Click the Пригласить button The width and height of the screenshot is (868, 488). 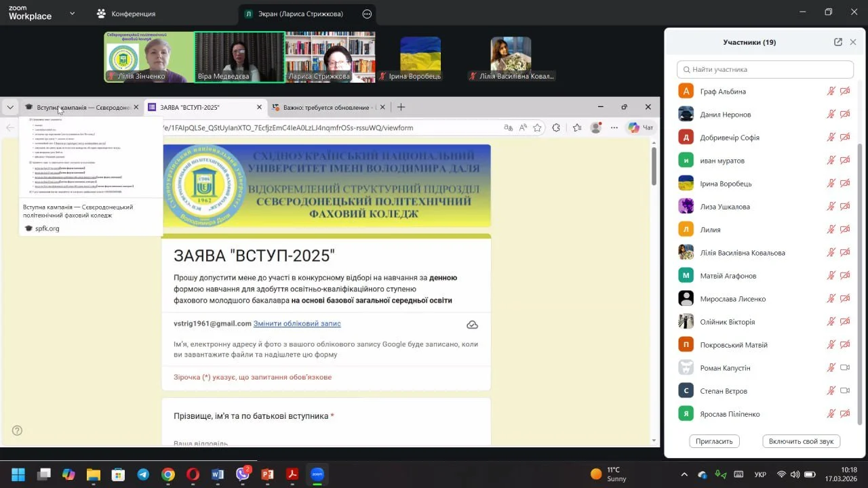pos(714,441)
